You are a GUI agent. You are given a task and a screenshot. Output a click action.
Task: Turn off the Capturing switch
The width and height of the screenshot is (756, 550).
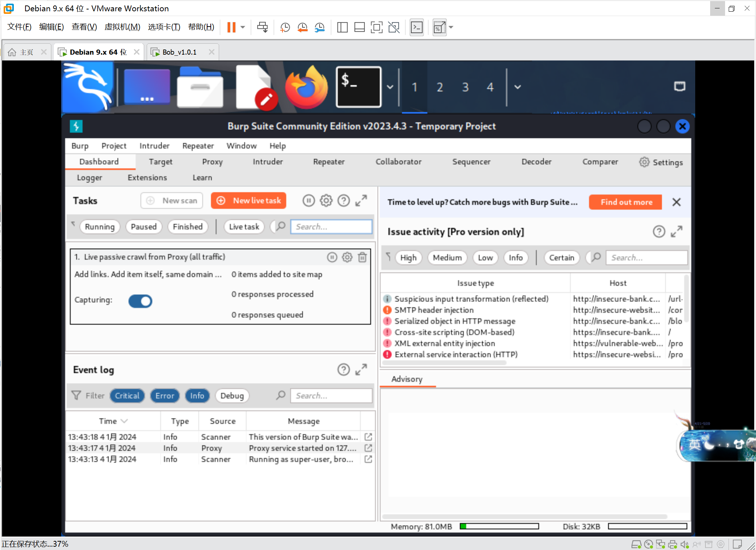coord(140,301)
